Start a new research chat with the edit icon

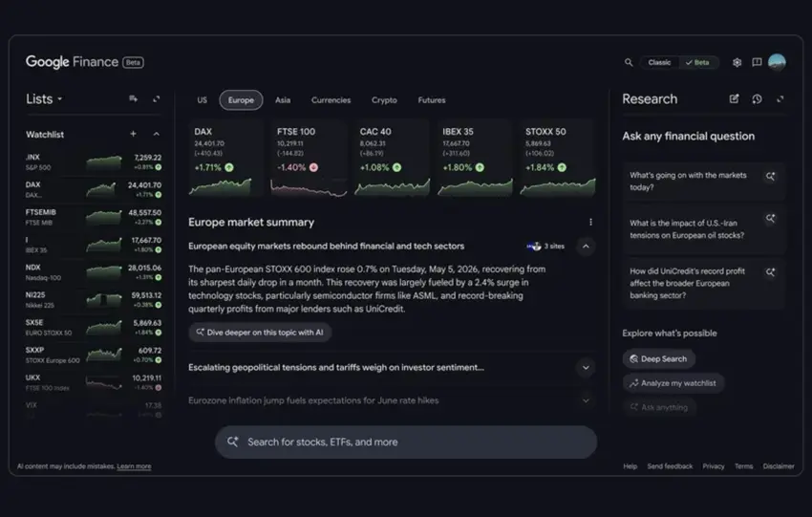734,98
